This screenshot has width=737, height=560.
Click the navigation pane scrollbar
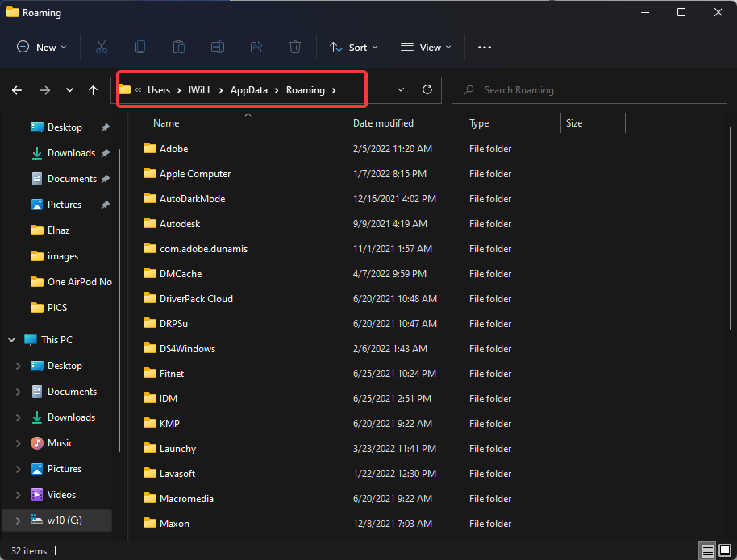(119, 301)
